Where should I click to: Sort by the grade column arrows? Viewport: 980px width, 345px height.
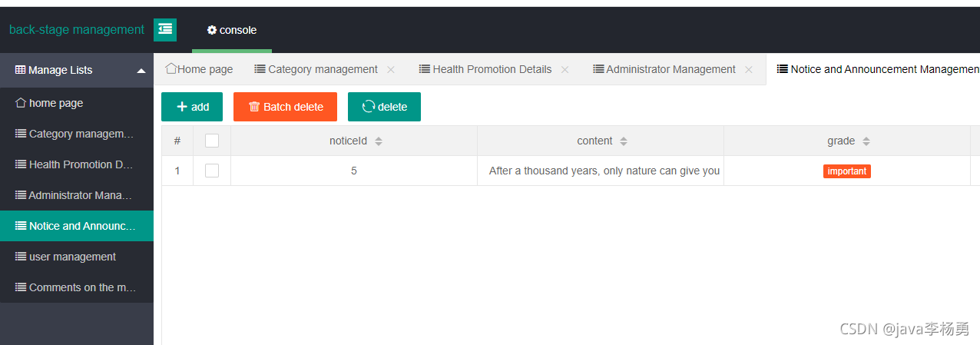[866, 141]
